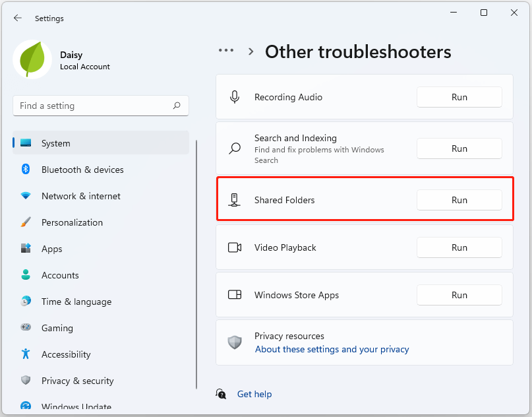Click the Daisy leaf profile picture
The height and width of the screenshot is (417, 532).
click(x=32, y=59)
